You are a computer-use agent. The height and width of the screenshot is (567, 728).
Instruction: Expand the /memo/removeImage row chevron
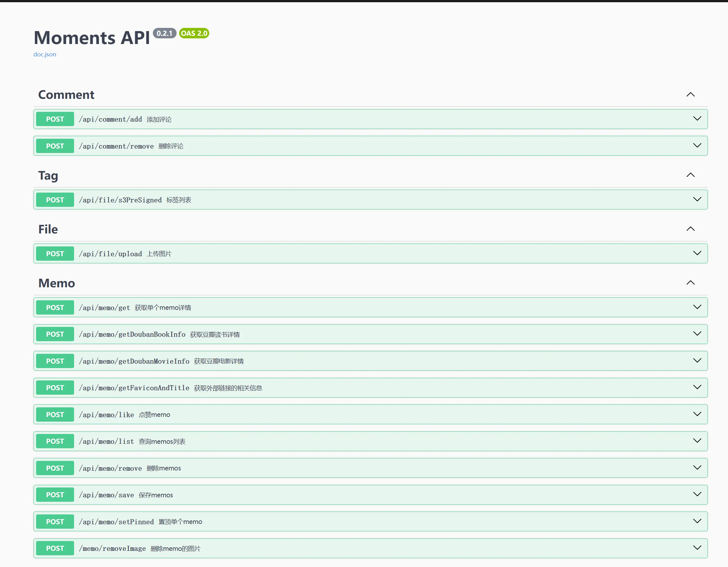point(697,548)
